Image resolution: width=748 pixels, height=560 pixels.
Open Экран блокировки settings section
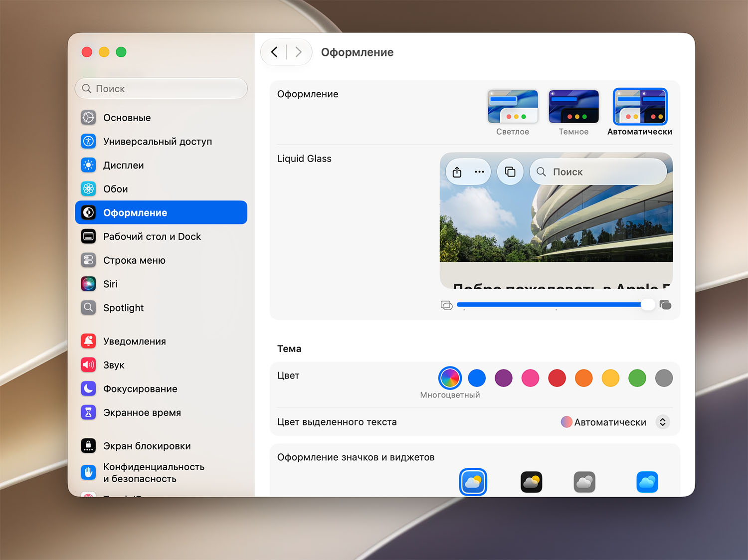tap(161, 446)
